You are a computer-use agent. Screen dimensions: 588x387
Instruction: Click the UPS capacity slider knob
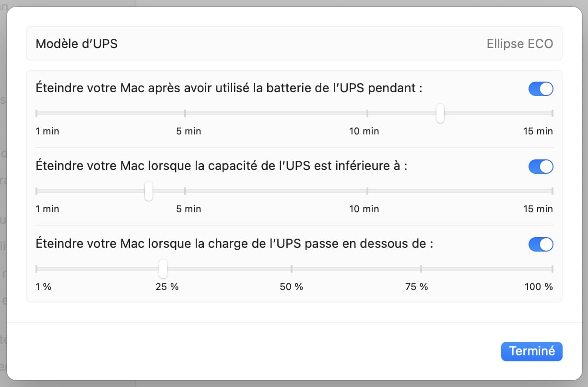point(149,191)
